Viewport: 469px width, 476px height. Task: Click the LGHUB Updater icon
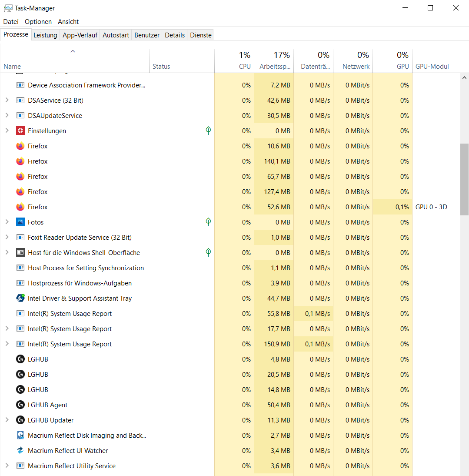(20, 420)
